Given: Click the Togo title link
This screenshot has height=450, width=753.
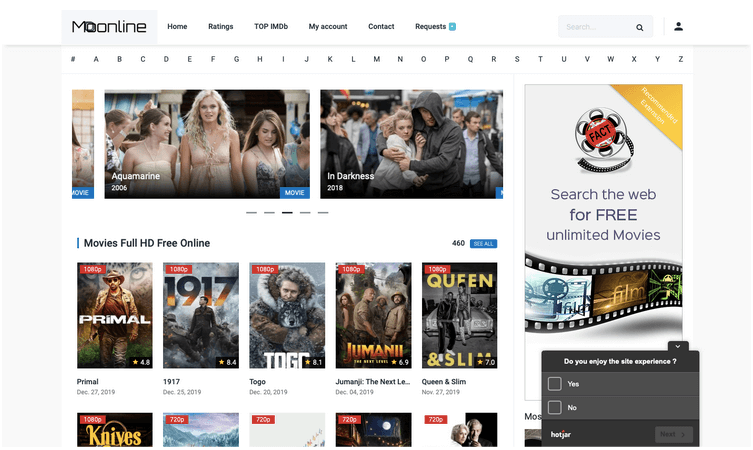Looking at the screenshot, I should pos(257,382).
